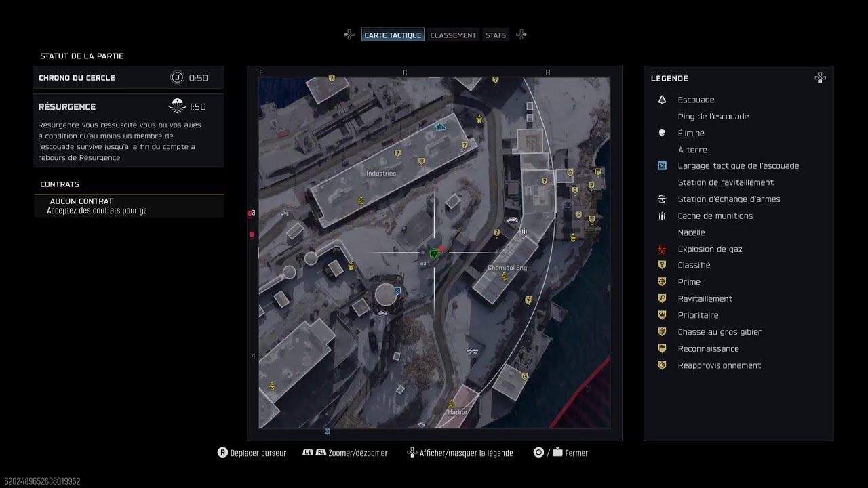Screen dimensions: 868x488
Task: Click the Reconnaissance flag icon in legend
Action: [662, 349]
